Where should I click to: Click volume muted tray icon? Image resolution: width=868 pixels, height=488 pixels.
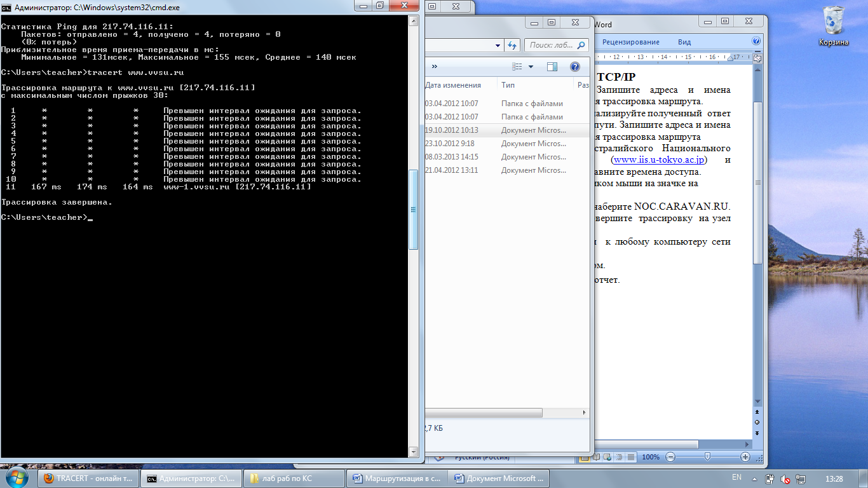click(785, 478)
